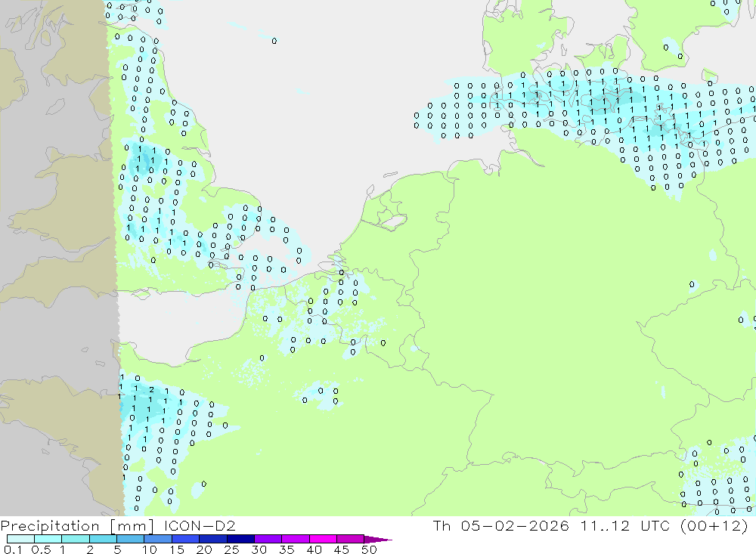
Task: Choose the 25–30 mm legend color swatch
Action: 240,539
